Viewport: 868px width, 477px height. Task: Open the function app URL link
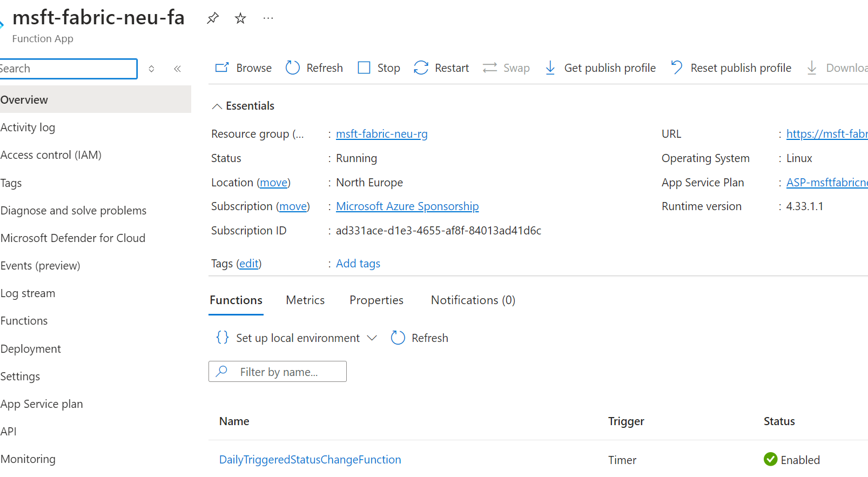[827, 134]
